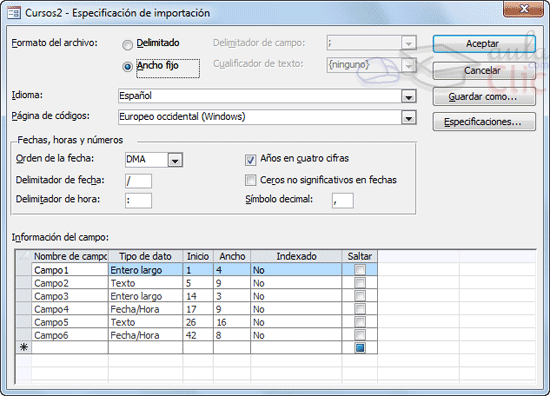The height and width of the screenshot is (396, 550).
Task: Click the Delimitador de hora field
Action: [139, 201]
